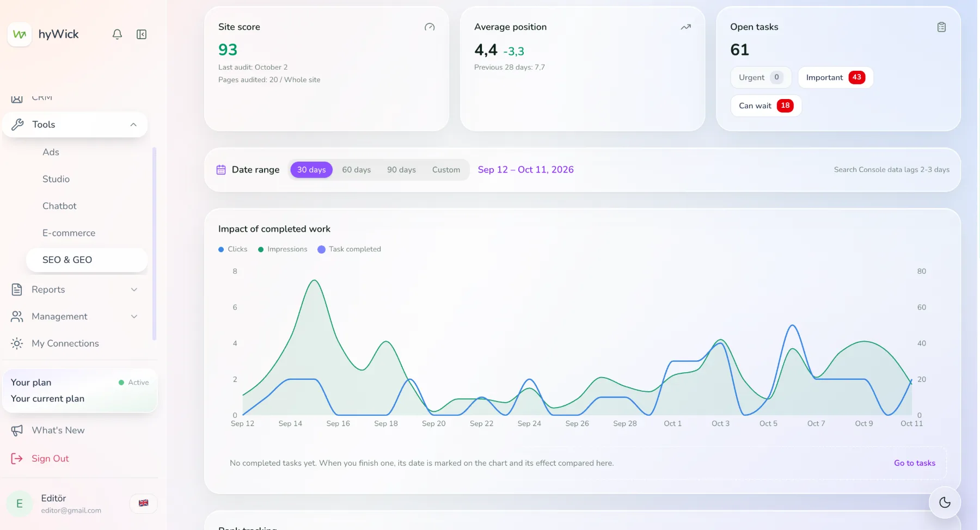Screen dimensions: 980x530
Task: Click the Tools wrench icon
Action: [x=17, y=125]
